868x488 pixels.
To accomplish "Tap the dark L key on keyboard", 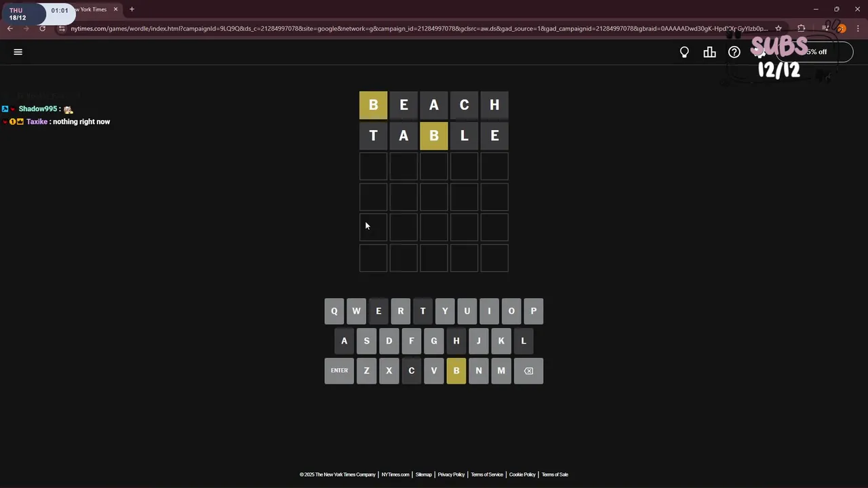I will tap(524, 341).
